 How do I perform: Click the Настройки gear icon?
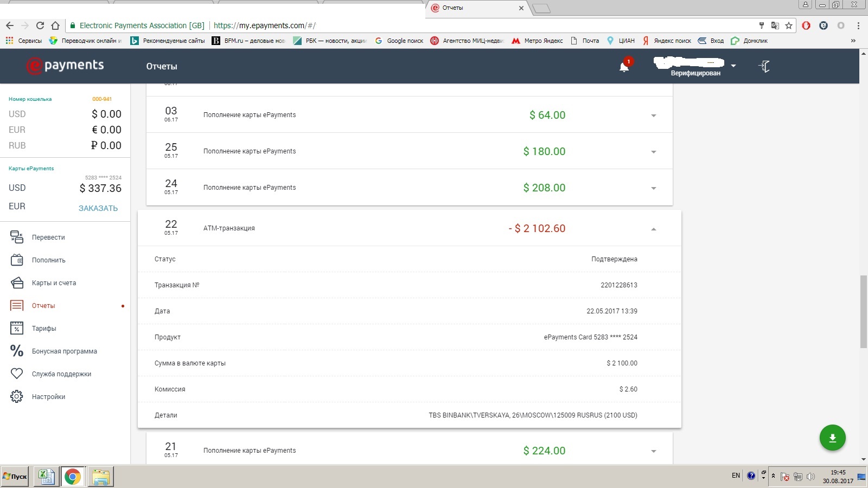17,396
